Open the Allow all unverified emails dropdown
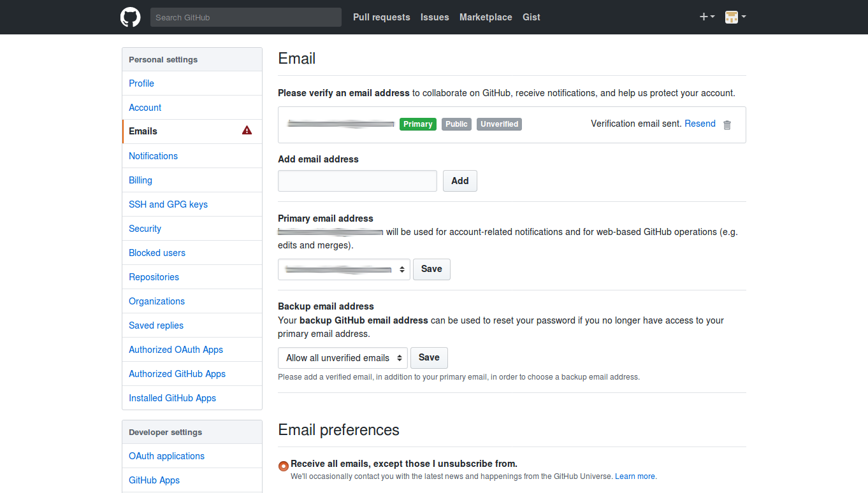The image size is (868, 493). (343, 358)
